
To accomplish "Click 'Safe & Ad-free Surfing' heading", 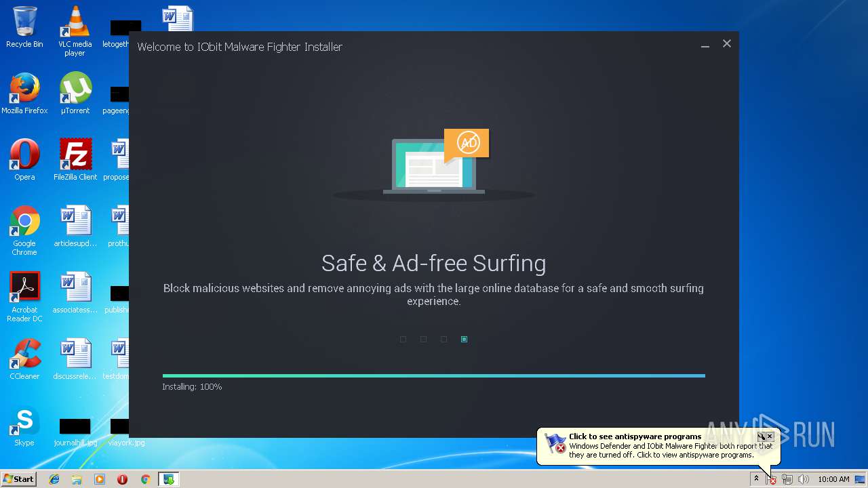I will pyautogui.click(x=434, y=263).
